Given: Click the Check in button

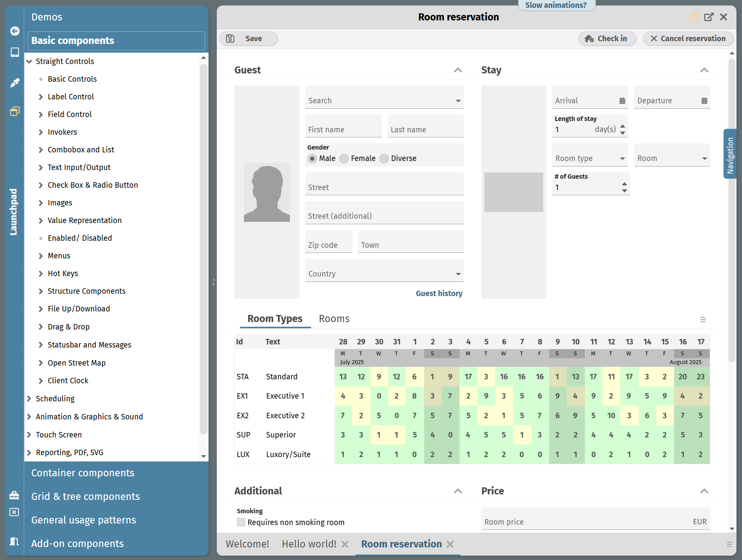Looking at the screenshot, I should click(x=607, y=38).
